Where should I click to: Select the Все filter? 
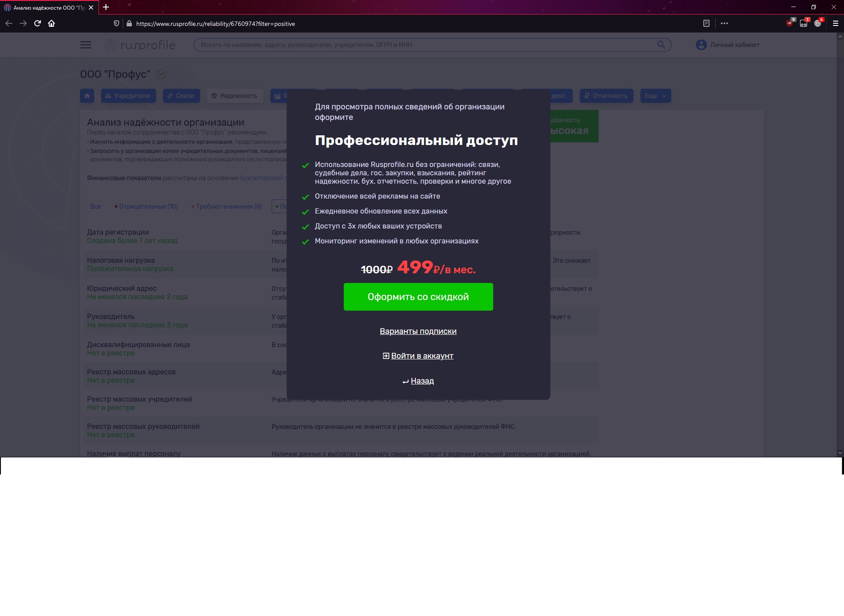95,207
